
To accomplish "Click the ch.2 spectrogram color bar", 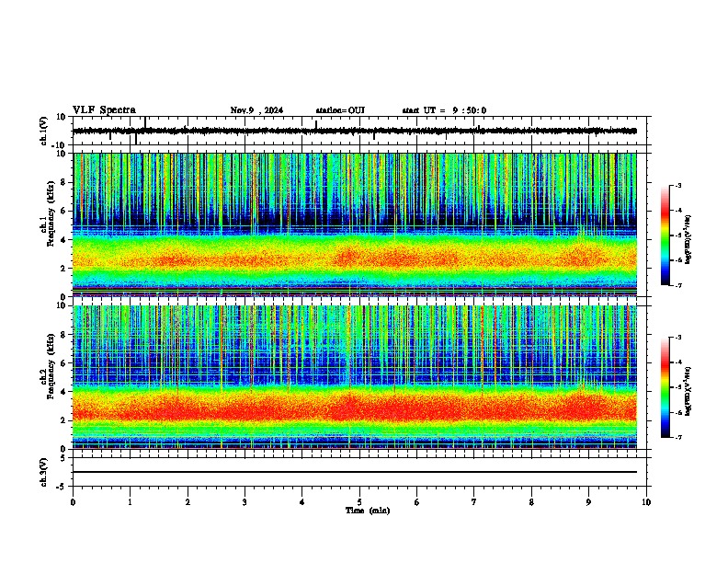I will pos(665,387).
